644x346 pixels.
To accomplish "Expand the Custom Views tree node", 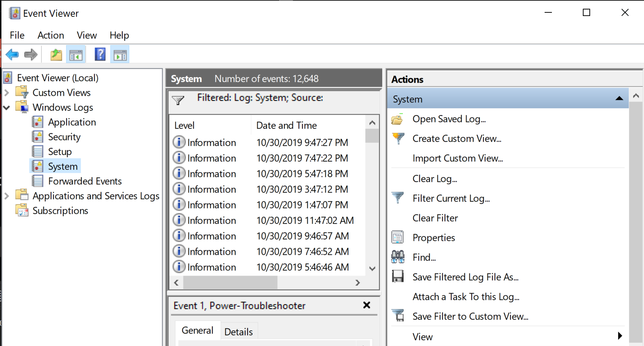I will [x=7, y=93].
